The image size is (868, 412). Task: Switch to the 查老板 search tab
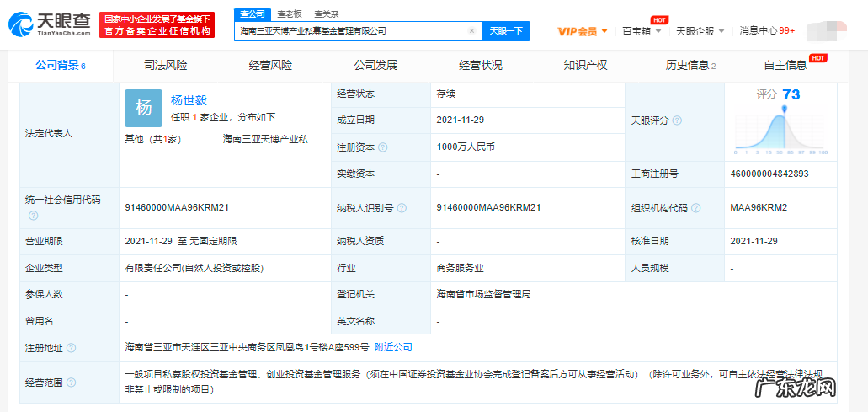(x=290, y=13)
